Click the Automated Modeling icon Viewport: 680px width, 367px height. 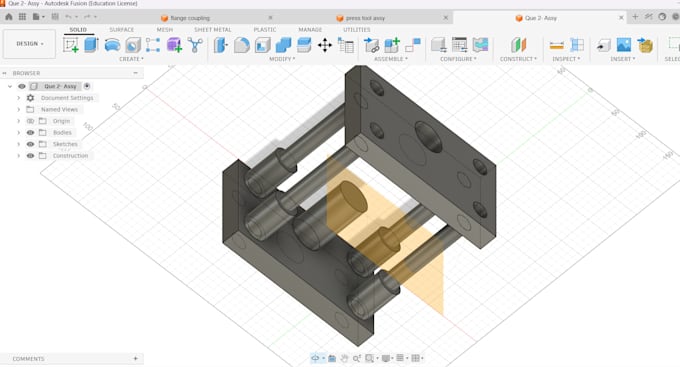195,45
